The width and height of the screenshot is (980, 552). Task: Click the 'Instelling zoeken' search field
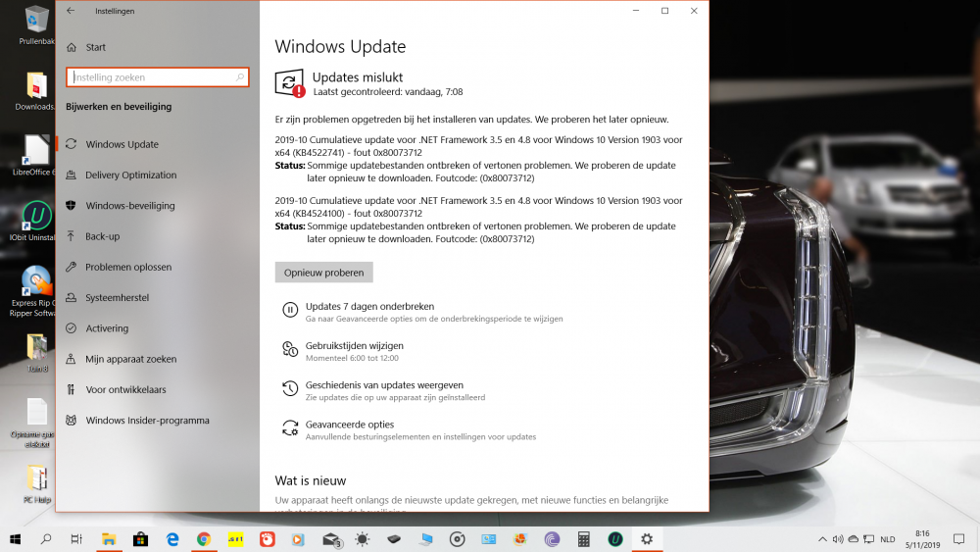click(x=158, y=76)
